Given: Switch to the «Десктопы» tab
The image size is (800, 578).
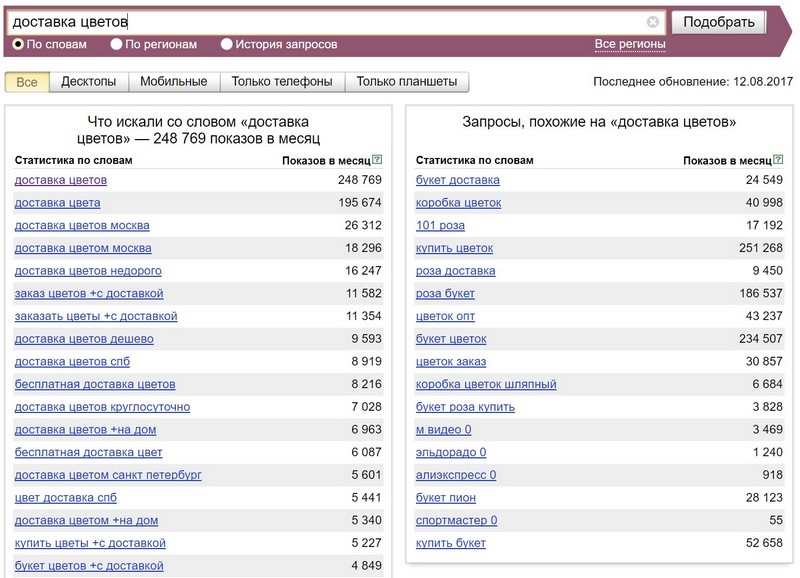Looking at the screenshot, I should tap(88, 82).
